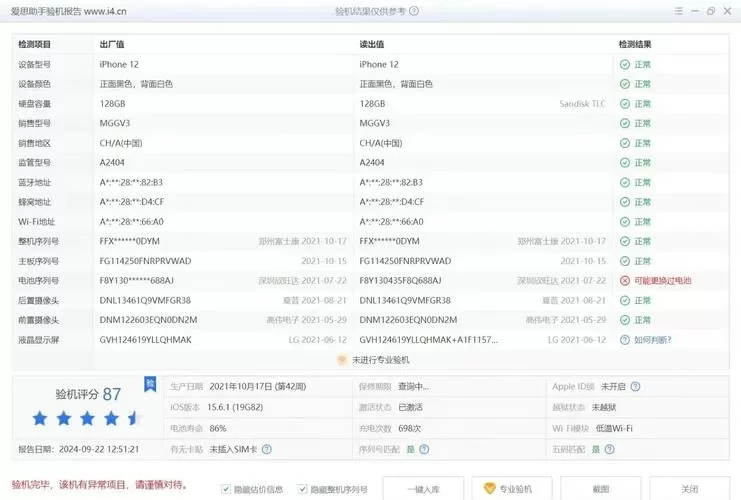
Task: Click iOS version 15.6.1 (19G82)
Action: (235, 407)
